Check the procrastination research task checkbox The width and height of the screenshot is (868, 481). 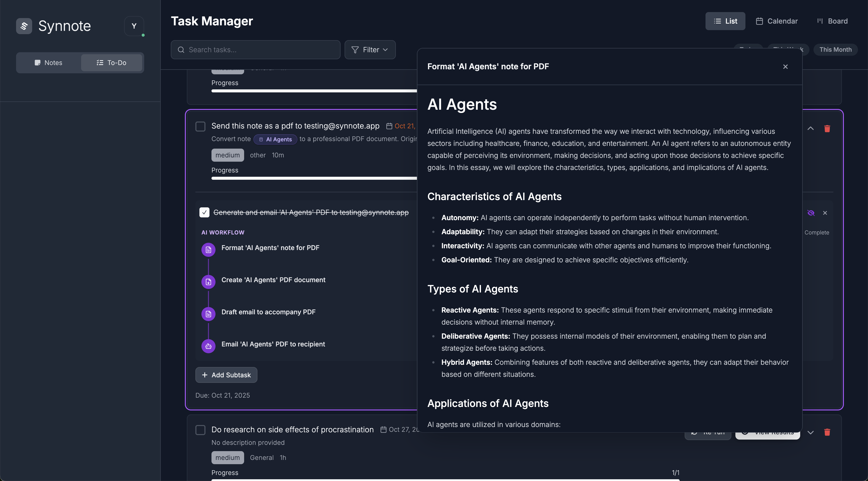200,430
